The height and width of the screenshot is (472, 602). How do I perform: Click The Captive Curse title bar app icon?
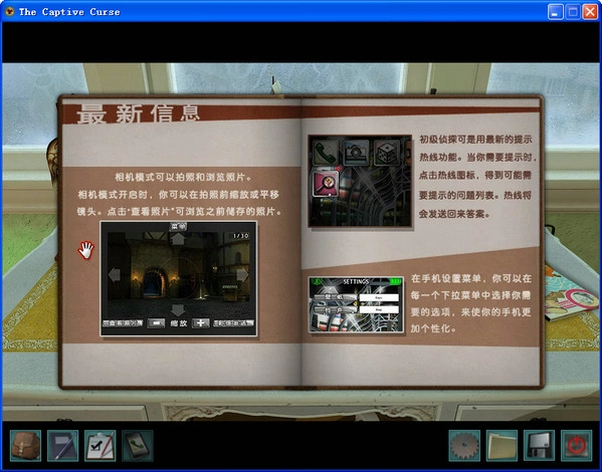(10, 12)
